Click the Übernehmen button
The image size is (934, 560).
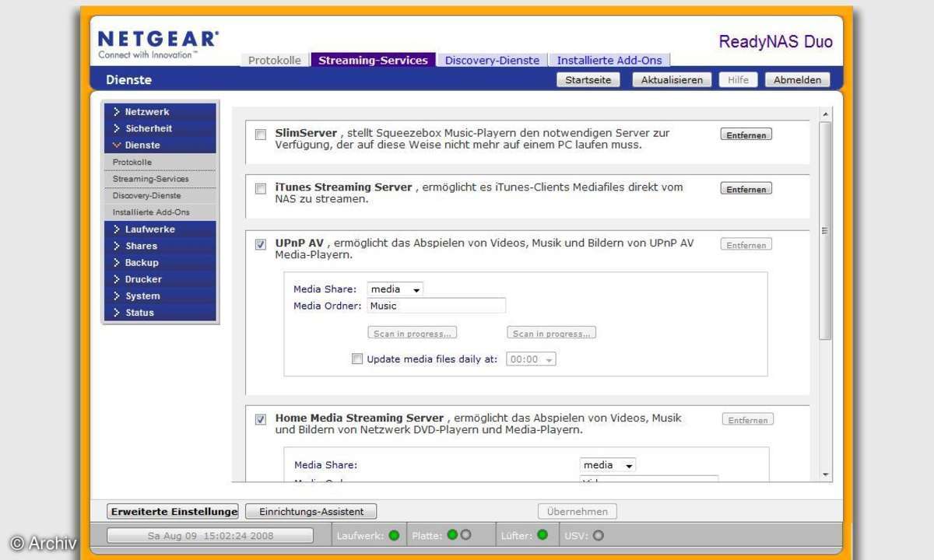coord(578,511)
